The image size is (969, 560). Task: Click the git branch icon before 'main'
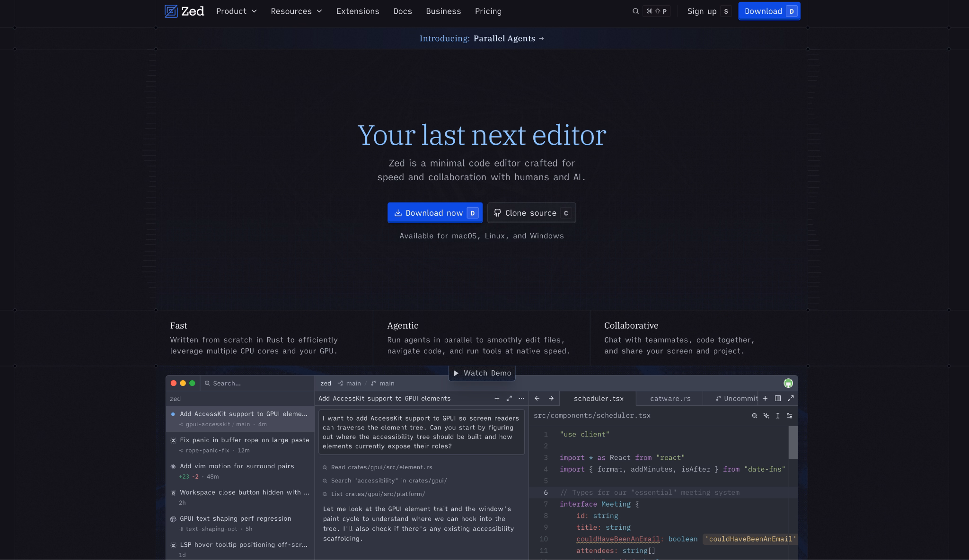coord(374,383)
